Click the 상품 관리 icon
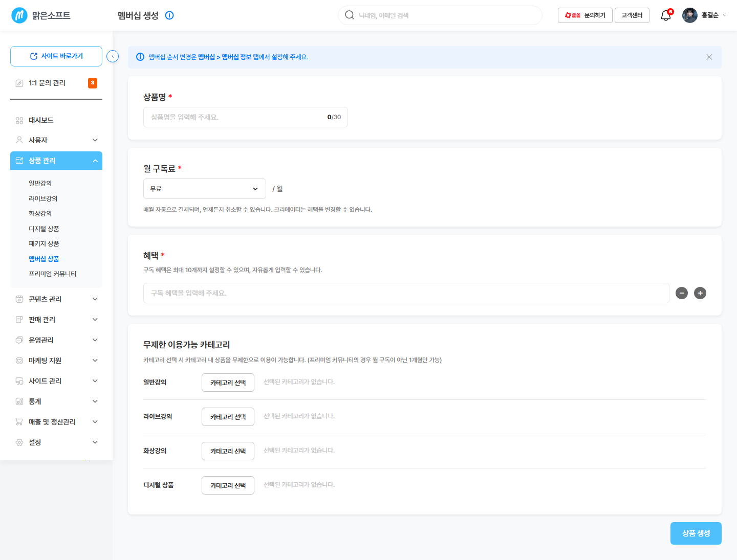Viewport: 737px width, 560px height. pyautogui.click(x=19, y=161)
